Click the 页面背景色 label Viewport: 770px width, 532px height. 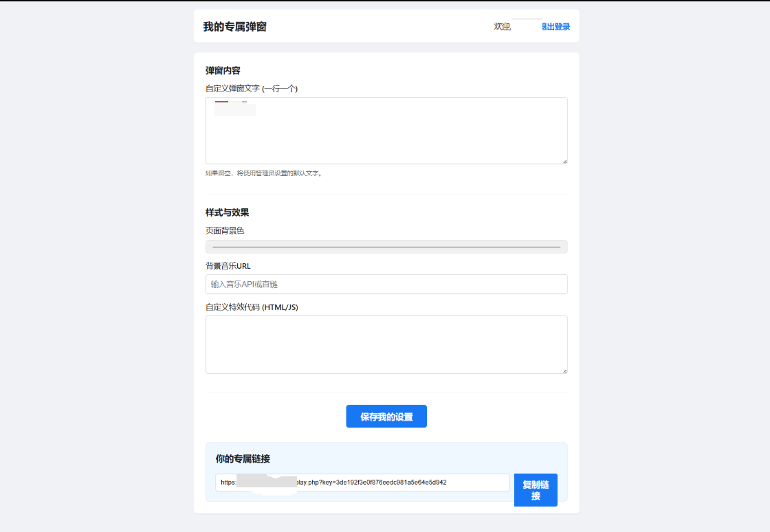click(x=225, y=231)
